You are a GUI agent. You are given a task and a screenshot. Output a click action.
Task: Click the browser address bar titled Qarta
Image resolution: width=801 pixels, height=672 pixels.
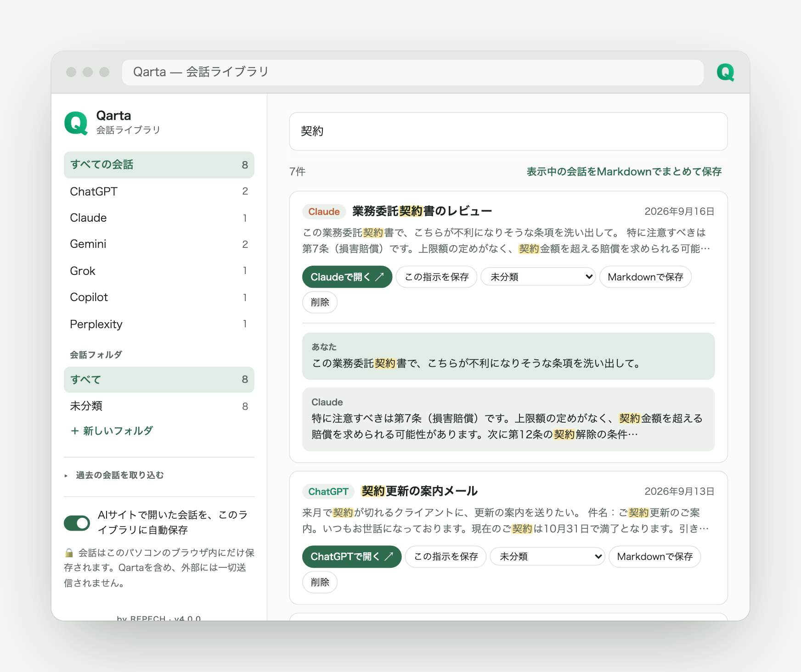[412, 72]
